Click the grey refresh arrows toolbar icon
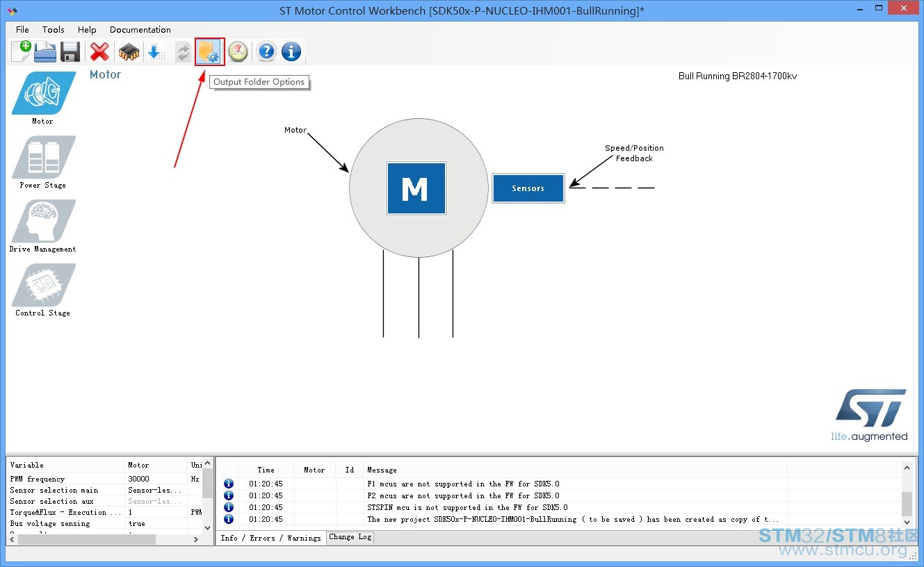 (183, 52)
